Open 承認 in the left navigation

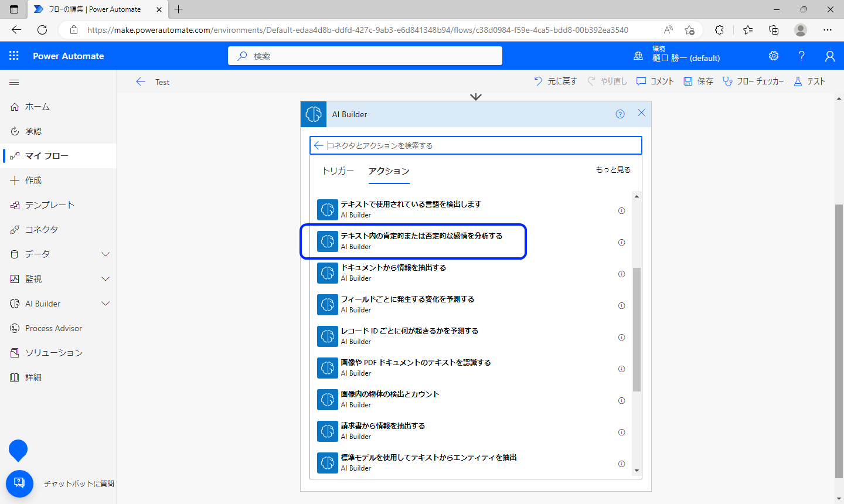click(58, 131)
